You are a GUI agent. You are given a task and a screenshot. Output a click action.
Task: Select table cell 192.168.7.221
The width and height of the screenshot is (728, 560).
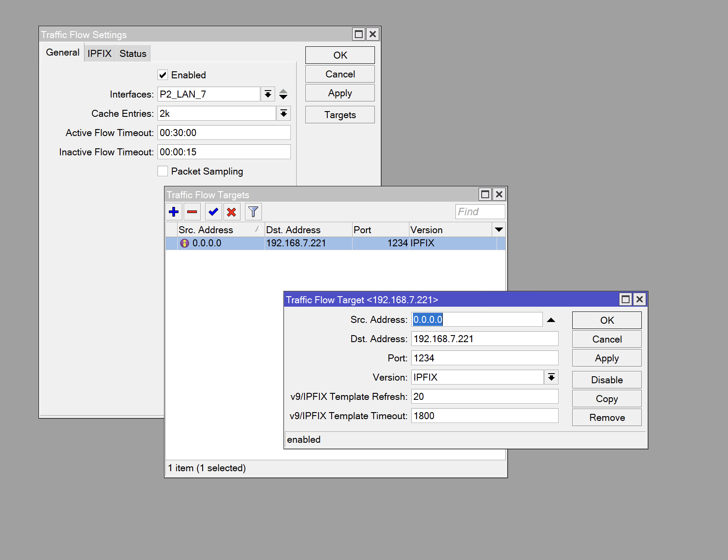click(308, 243)
